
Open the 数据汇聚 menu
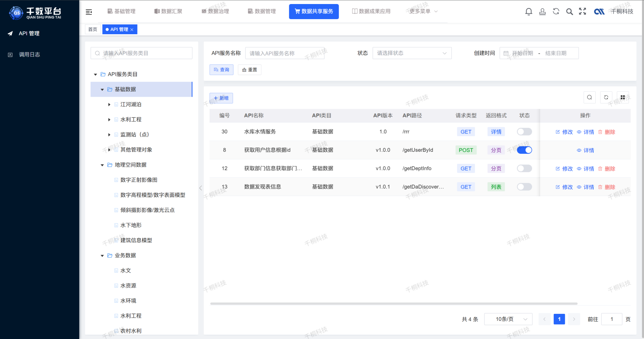coord(168,11)
